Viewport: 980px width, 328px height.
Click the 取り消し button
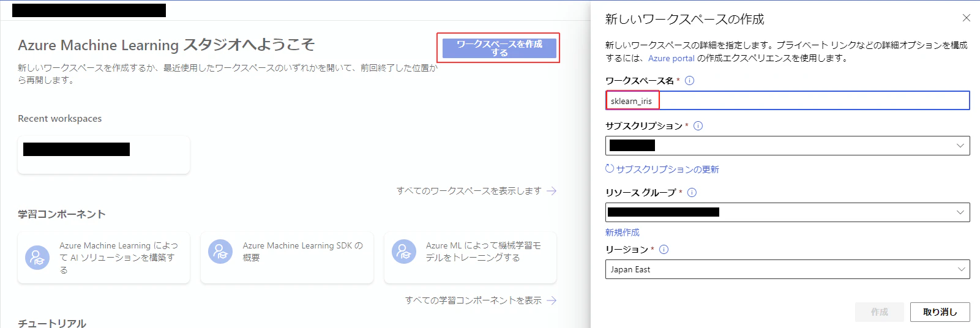point(940,312)
